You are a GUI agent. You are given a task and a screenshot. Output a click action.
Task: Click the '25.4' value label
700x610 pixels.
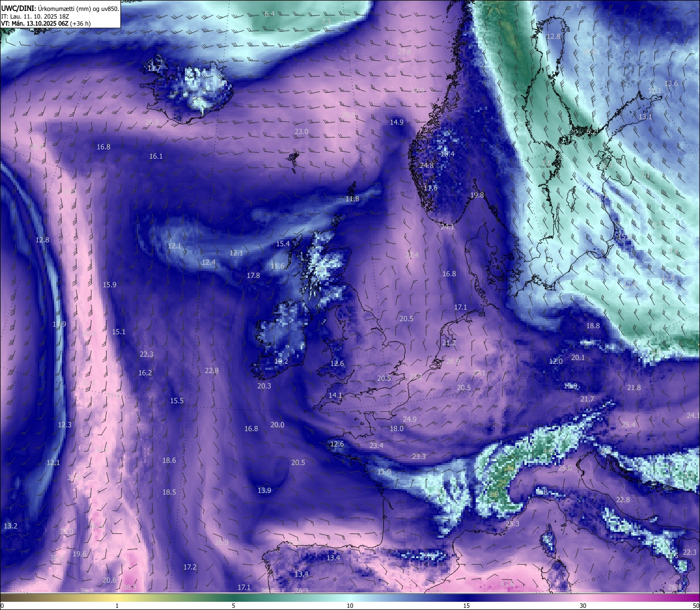628,425
